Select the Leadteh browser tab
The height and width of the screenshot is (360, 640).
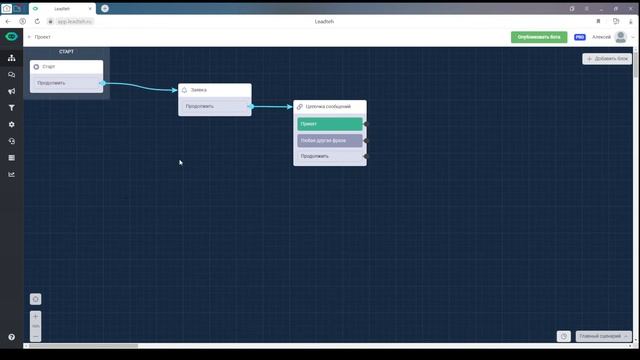pyautogui.click(x=62, y=8)
